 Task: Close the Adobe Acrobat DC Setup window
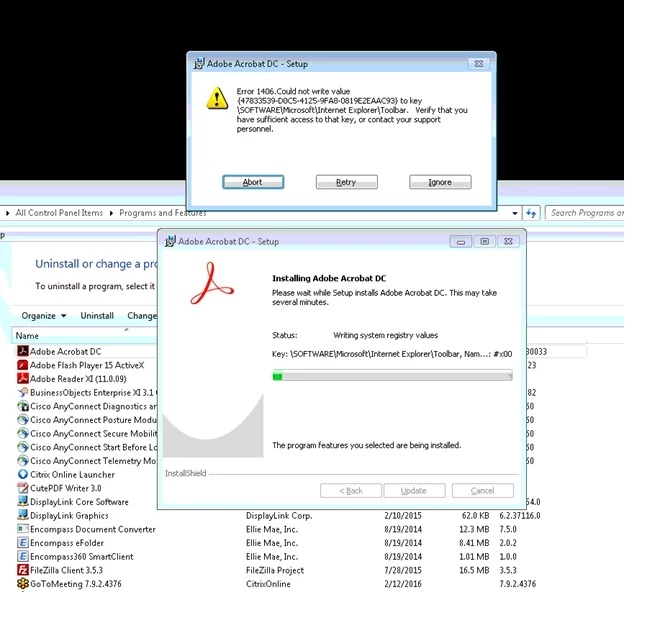tap(508, 241)
